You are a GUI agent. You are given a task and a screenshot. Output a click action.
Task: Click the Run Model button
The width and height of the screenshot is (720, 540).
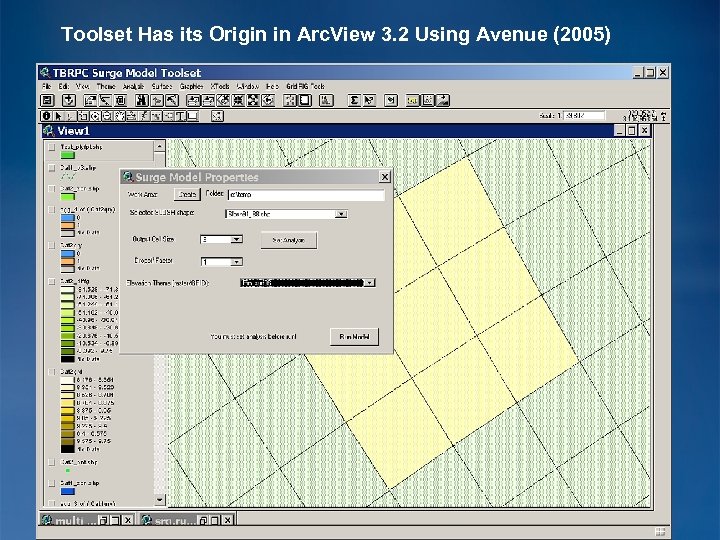click(x=354, y=337)
